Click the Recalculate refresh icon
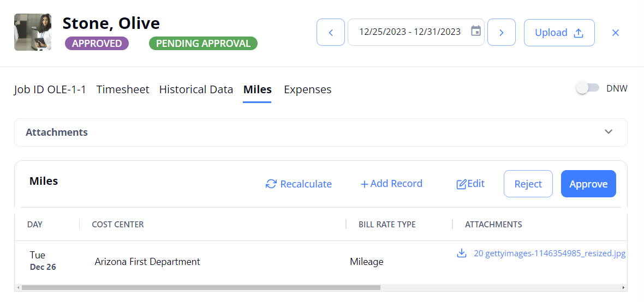This screenshot has width=644, height=302. (271, 184)
